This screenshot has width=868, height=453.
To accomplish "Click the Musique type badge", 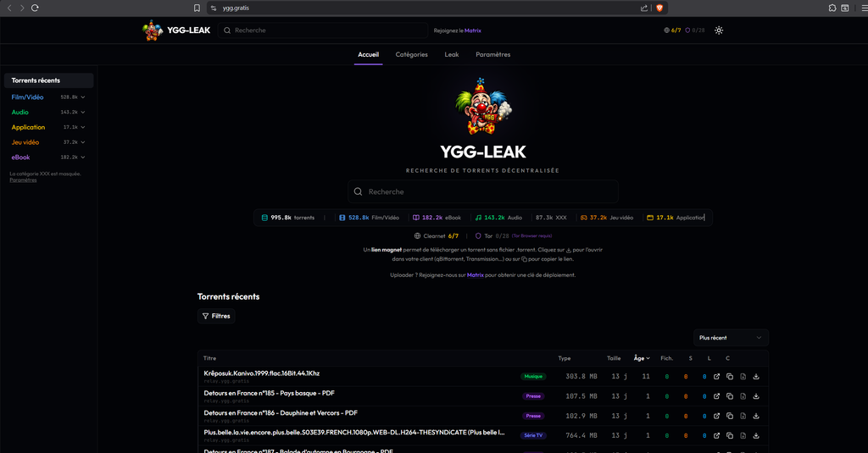I will [533, 377].
